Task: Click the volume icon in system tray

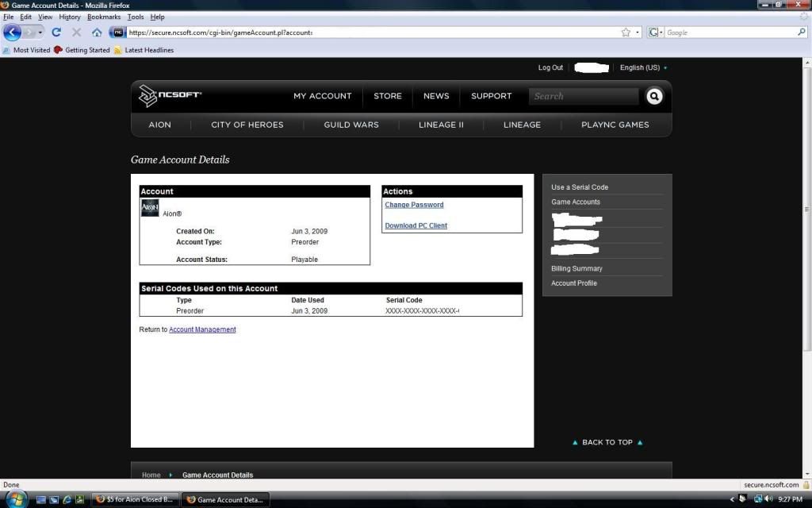Action: point(768,499)
